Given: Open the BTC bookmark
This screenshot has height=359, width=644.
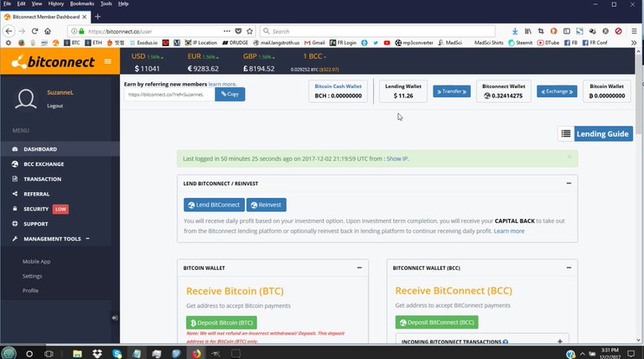Looking at the screenshot, I should (72, 42).
